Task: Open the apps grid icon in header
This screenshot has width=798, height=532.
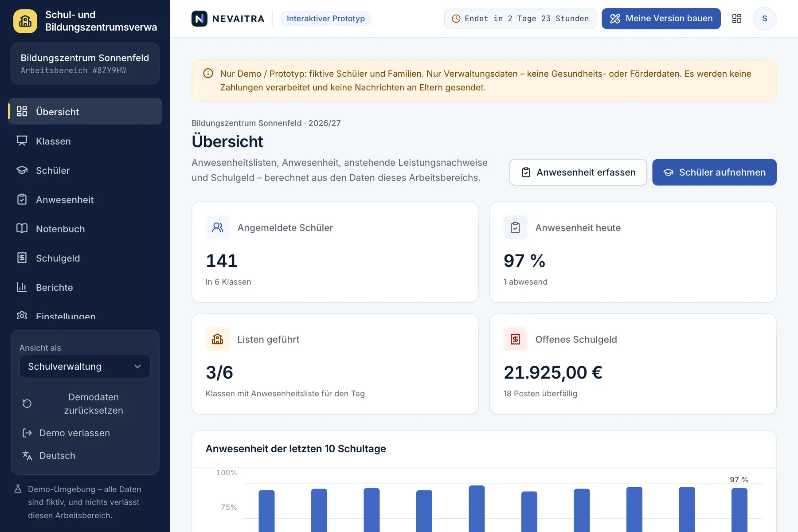Action: pyautogui.click(x=737, y=19)
